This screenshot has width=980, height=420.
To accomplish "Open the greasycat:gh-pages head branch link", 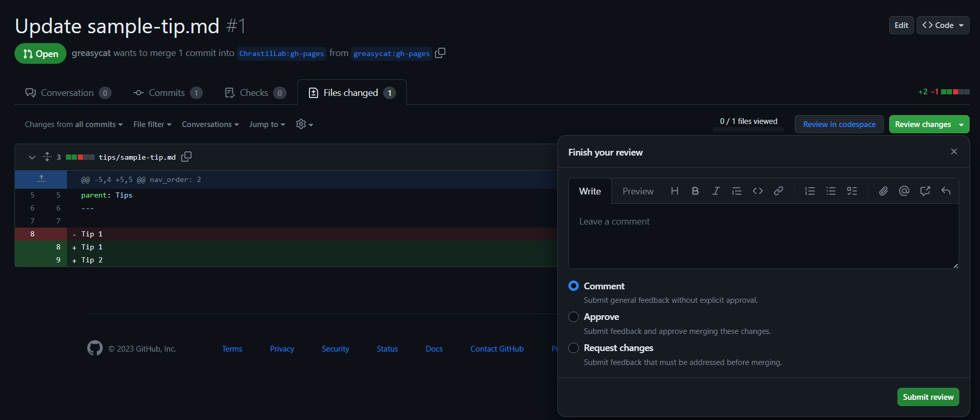I will (x=391, y=53).
